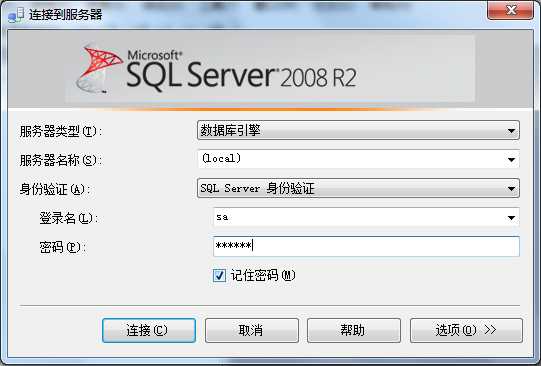The width and height of the screenshot is (541, 366).
Task: Click the 身份验证(A) label
Action: coord(55,189)
